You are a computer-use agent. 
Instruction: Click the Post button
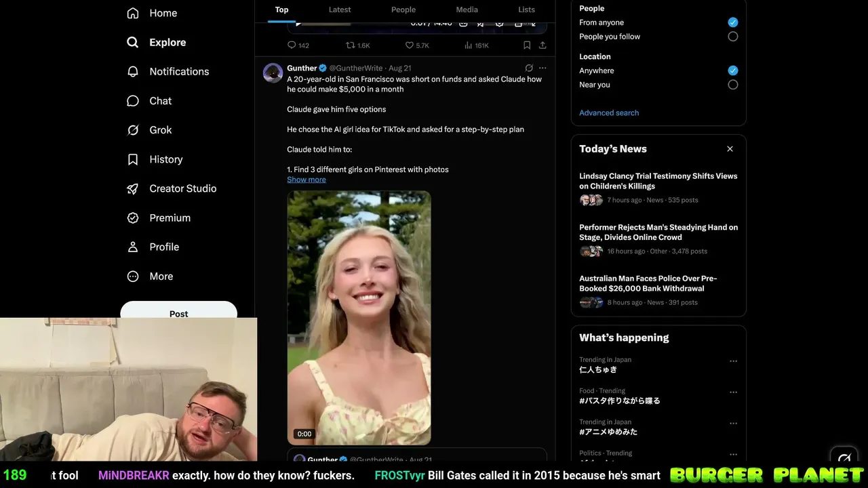178,312
